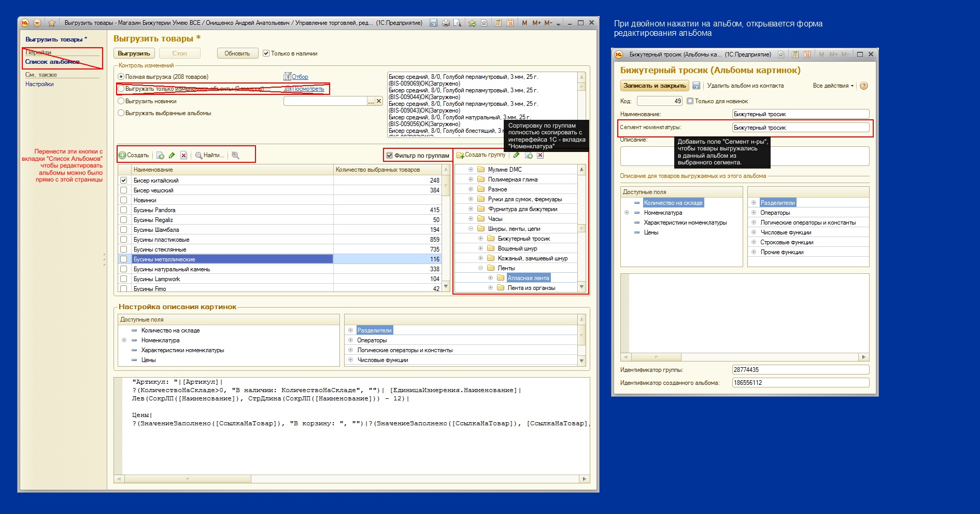This screenshot has width=980, height=514.
Task: Click the green pencil edit icon beside Создать
Action: tap(172, 155)
